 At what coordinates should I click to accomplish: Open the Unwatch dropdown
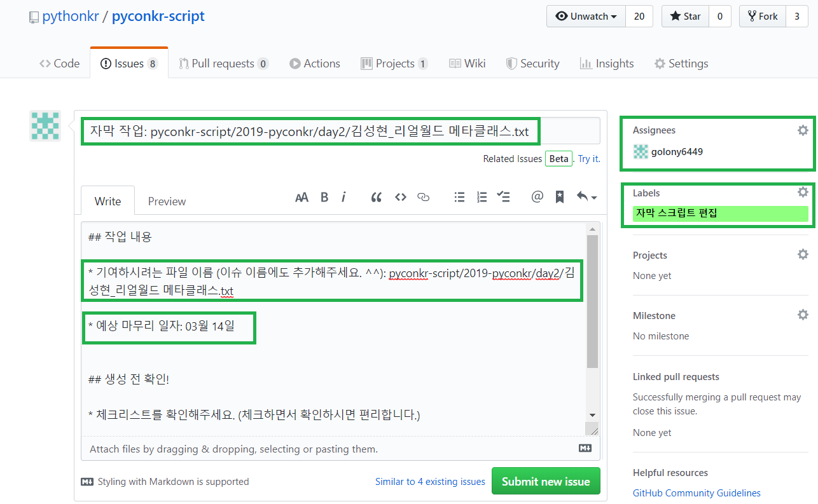click(x=585, y=16)
